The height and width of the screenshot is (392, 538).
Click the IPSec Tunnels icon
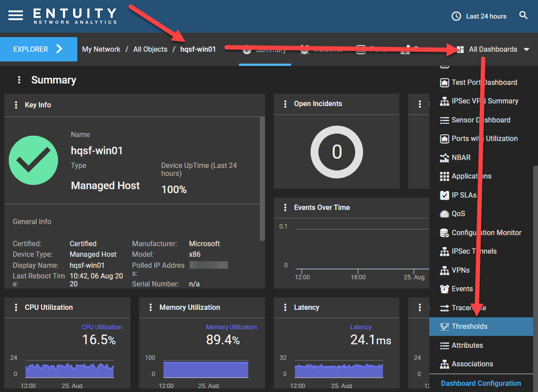pos(444,251)
